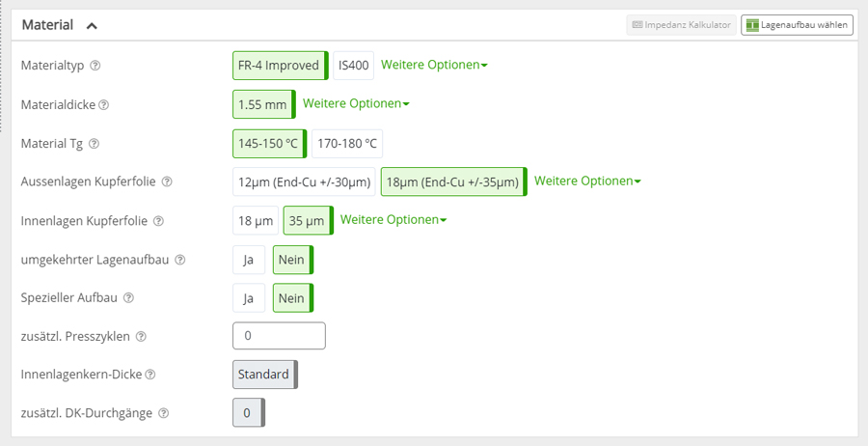Viewport: 868px width, 446px height.
Task: Expand Weitere Optionen for Materialtyp
Action: [434, 65]
